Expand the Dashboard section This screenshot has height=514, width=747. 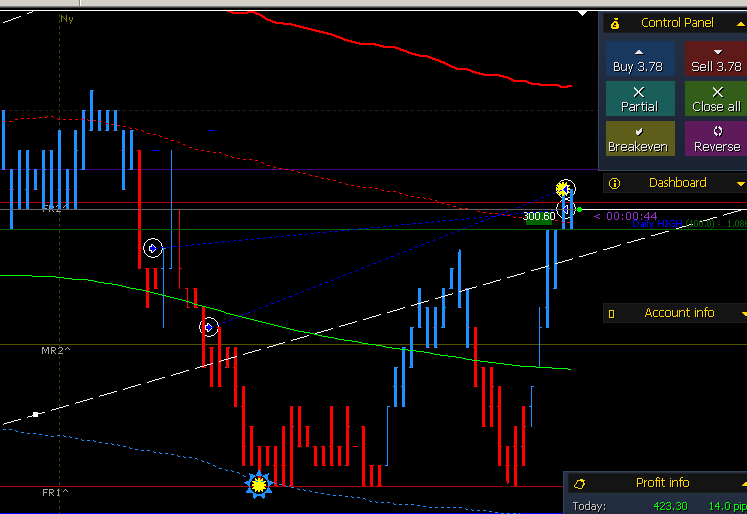(x=741, y=183)
